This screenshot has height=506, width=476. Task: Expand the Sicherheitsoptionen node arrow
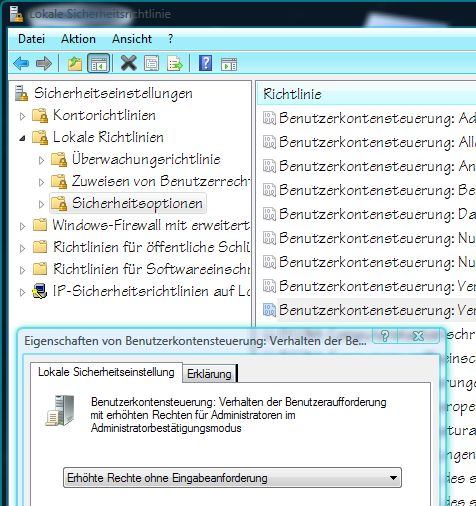pos(41,204)
